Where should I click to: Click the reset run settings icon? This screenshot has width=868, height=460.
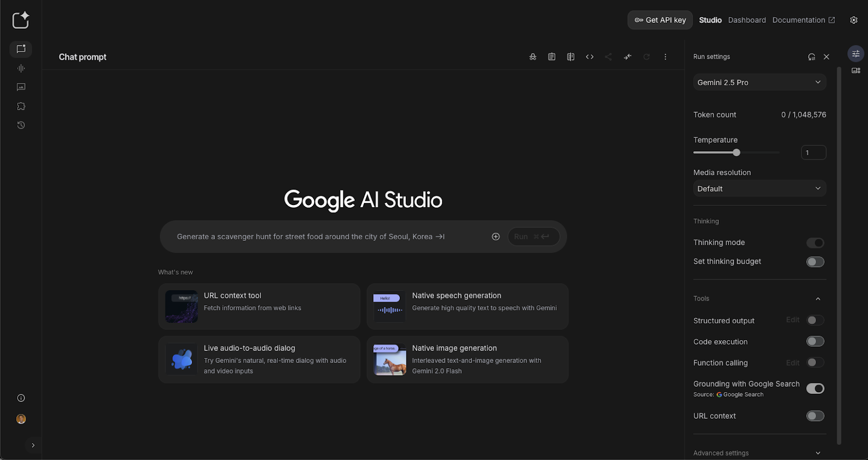pos(812,57)
